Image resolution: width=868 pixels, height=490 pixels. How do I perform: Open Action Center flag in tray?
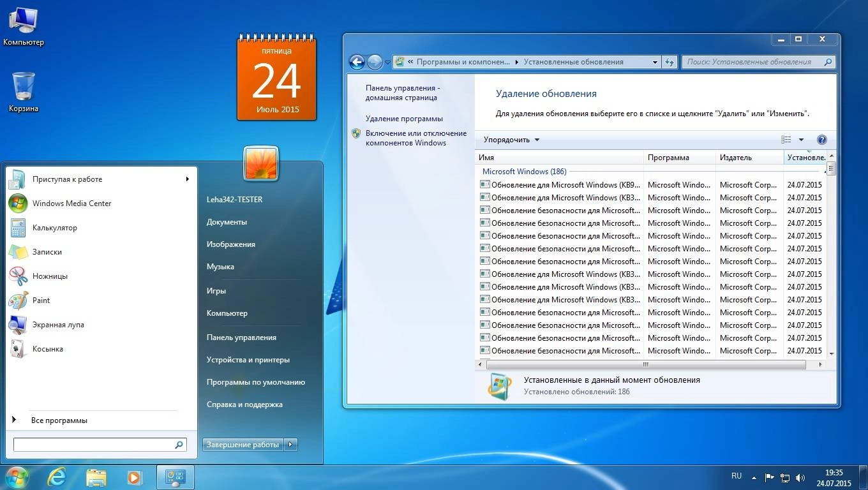point(769,477)
